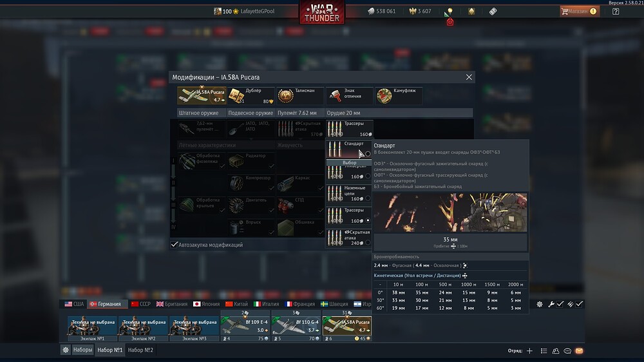Image resolution: width=644 pixels, height=362 pixels.
Task: Click the Обшивка modification icon
Action: [286, 227]
